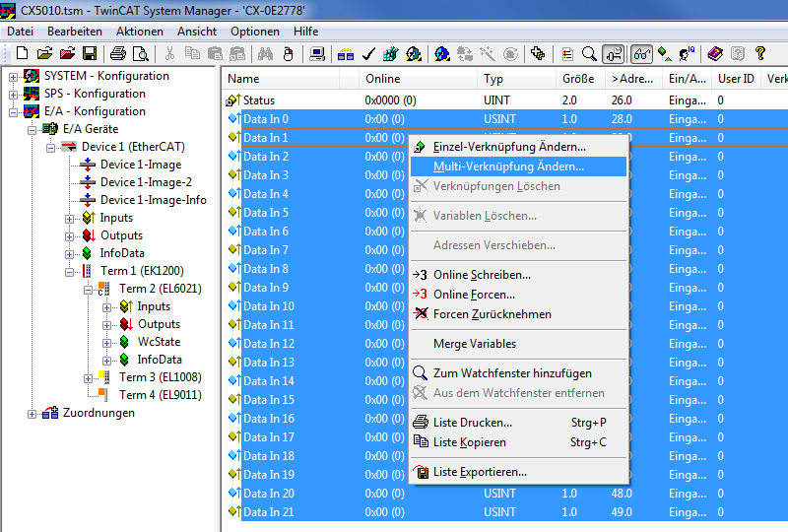Click the Print toolbar icon
Image resolution: width=788 pixels, height=532 pixels.
pyautogui.click(x=118, y=53)
